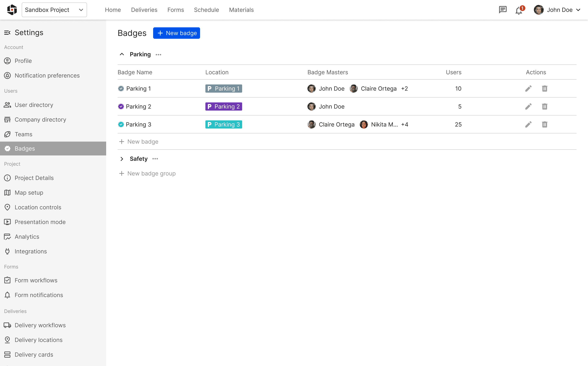The image size is (588, 366).
Task: Show the +4 more badge masters
Action: 404,124
